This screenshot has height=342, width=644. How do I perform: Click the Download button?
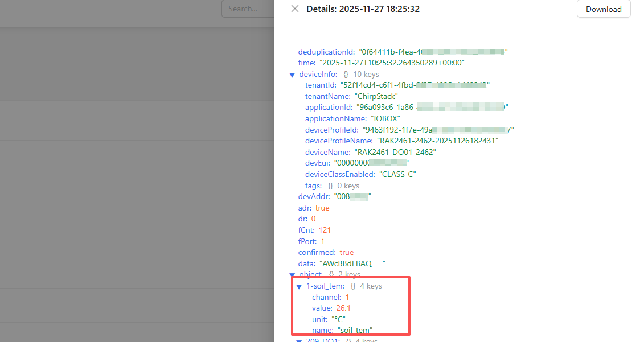[604, 9]
